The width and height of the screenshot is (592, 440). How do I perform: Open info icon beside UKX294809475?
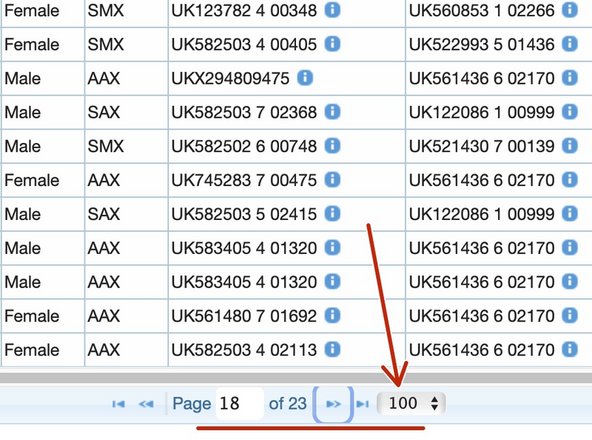coord(305,78)
